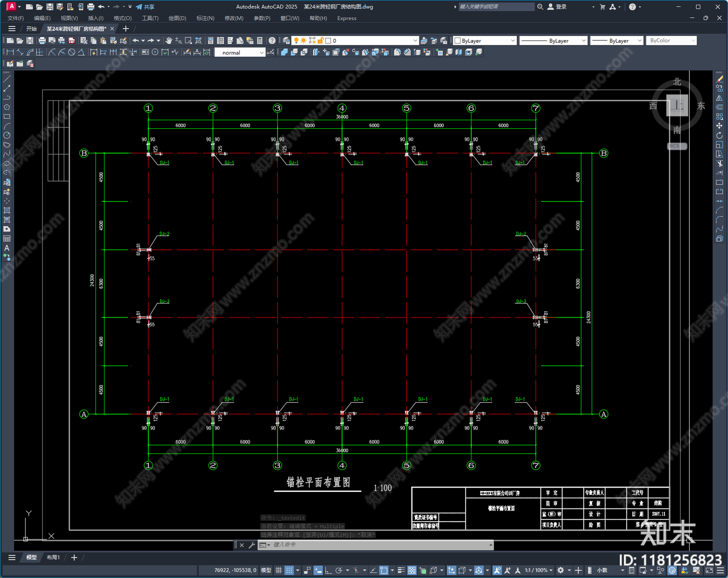728x578 pixels.
Task: Click the Undo arrow in Standard toolbar
Action: pos(136,41)
